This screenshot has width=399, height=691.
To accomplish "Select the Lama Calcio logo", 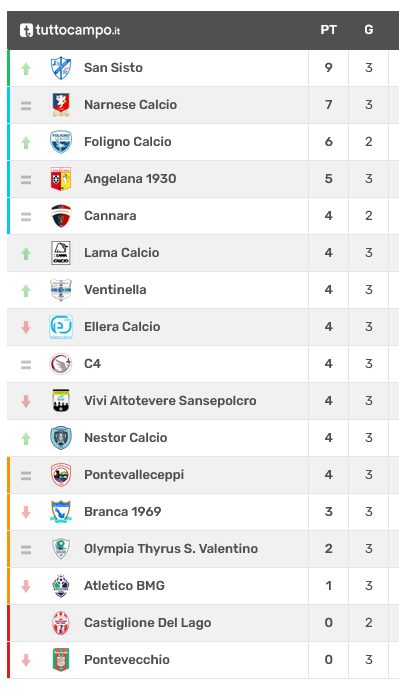I will click(61, 253).
